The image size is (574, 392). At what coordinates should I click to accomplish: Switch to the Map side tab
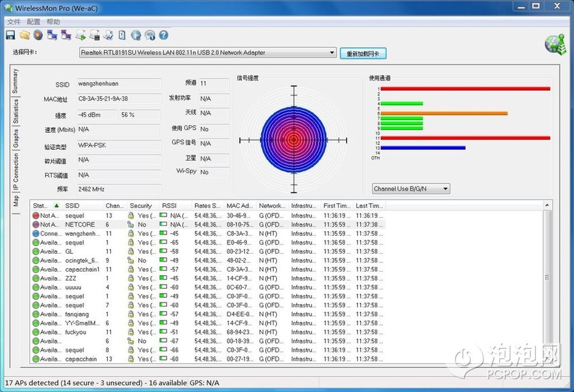tap(15, 201)
